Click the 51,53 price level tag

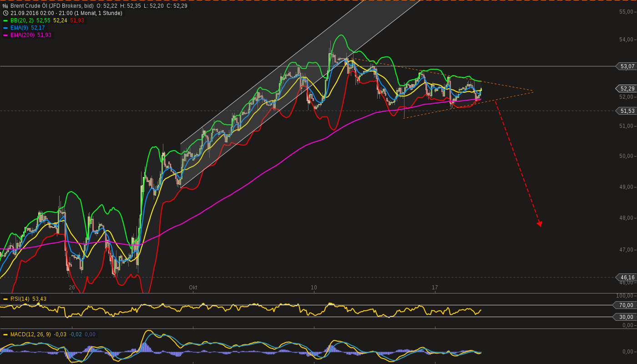point(626,111)
